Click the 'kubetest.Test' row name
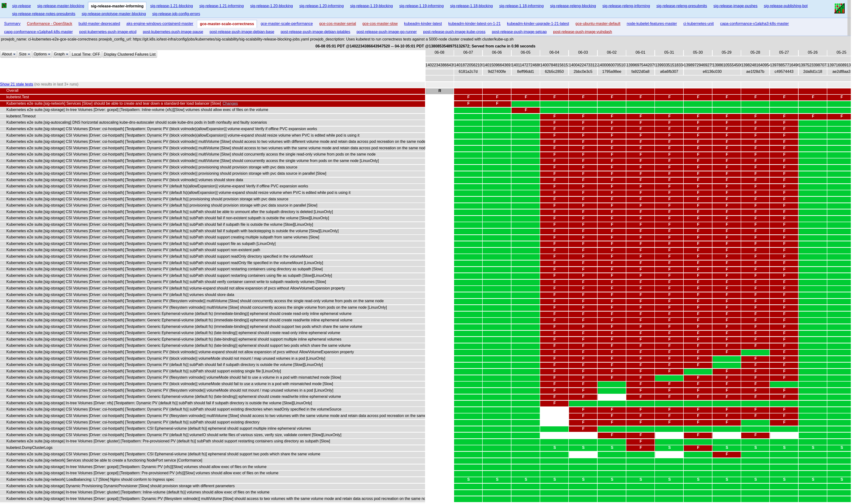Screen dimensions: 853x504 [x=18, y=97]
